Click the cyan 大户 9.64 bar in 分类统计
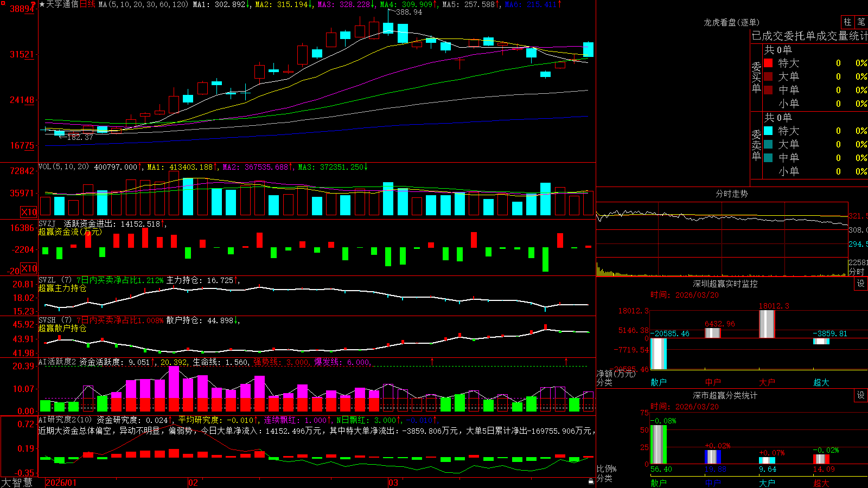 (767, 460)
